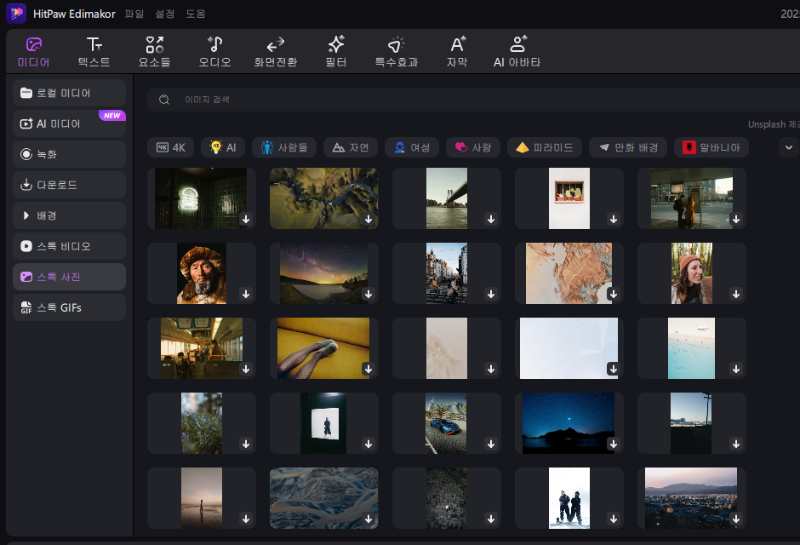This screenshot has height=545, width=800.
Task: Download the old man portrait stock photo
Action: pyautogui.click(x=246, y=294)
